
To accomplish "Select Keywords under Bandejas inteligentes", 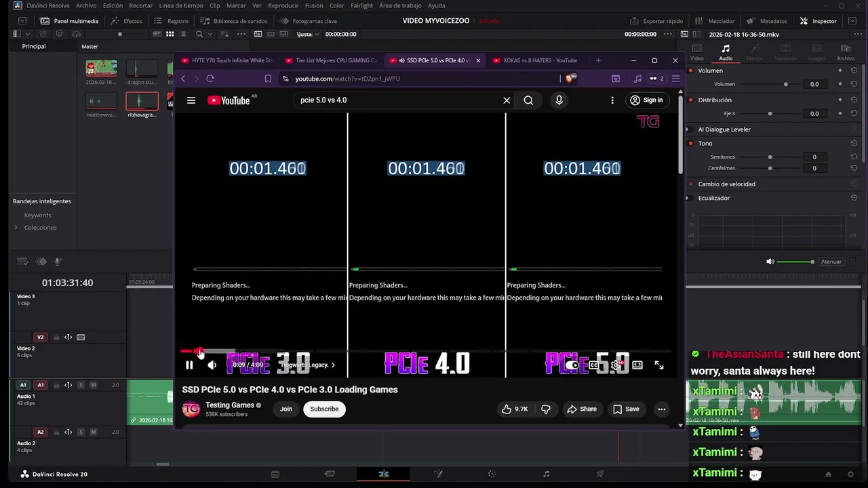I will pyautogui.click(x=37, y=215).
